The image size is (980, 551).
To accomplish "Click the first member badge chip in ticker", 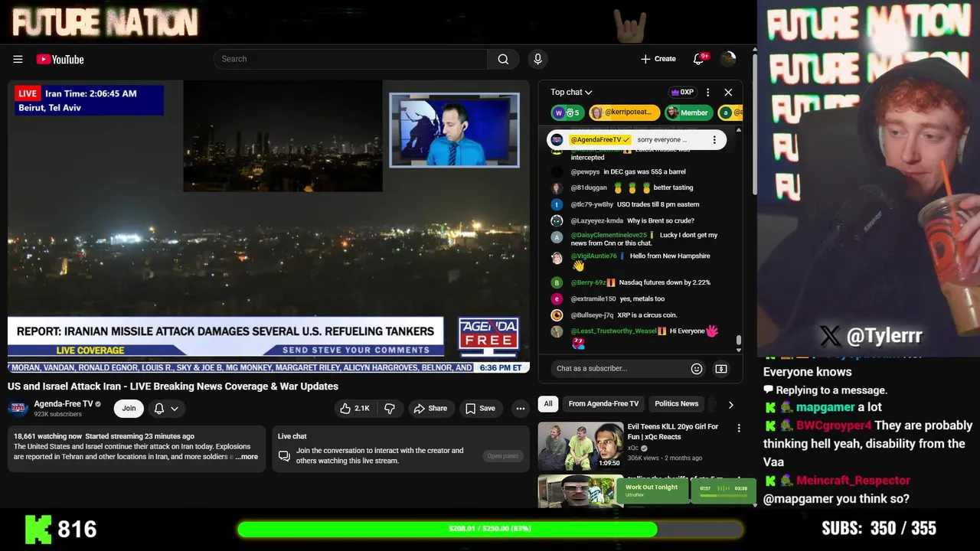I will pyautogui.click(x=567, y=112).
